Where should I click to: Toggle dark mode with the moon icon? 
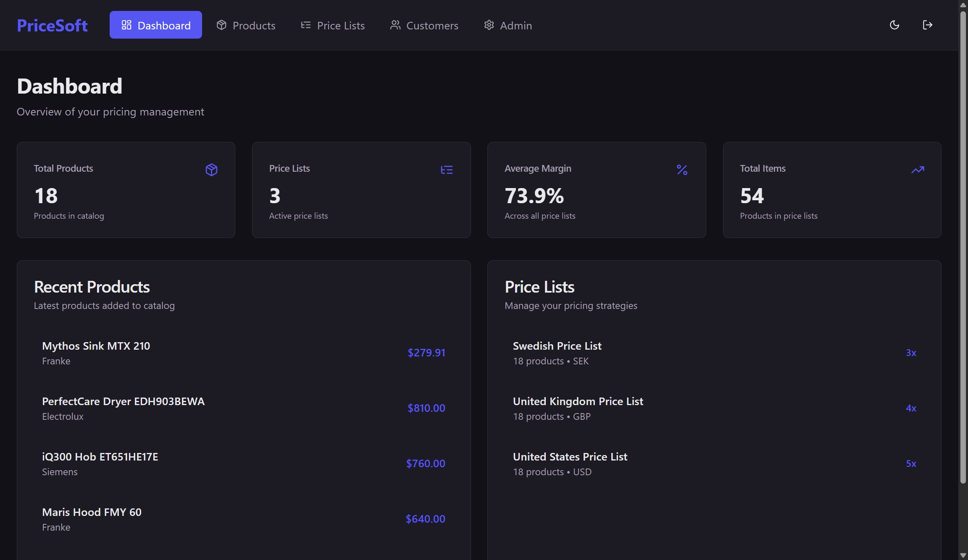[x=894, y=25]
